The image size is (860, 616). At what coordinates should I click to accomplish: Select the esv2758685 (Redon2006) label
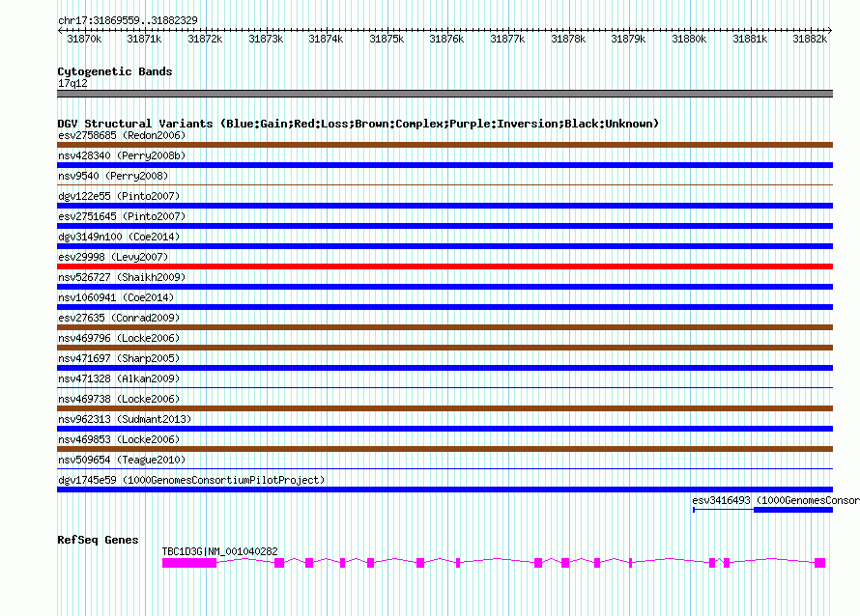pyautogui.click(x=122, y=135)
